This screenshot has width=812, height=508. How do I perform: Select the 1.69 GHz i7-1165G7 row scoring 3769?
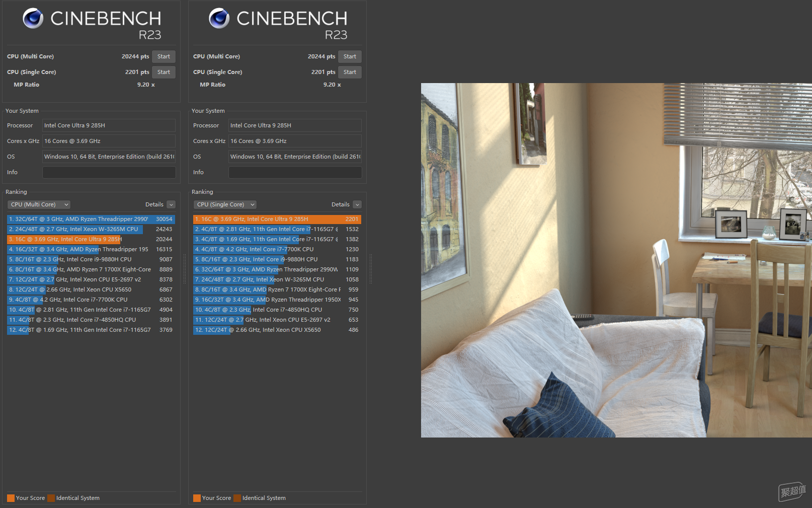pyautogui.click(x=91, y=330)
